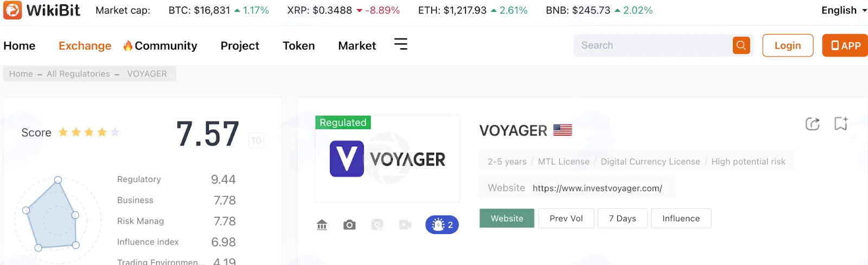The image size is (868, 265).
Task: Click the share icon beside VOYAGER
Action: (812, 124)
